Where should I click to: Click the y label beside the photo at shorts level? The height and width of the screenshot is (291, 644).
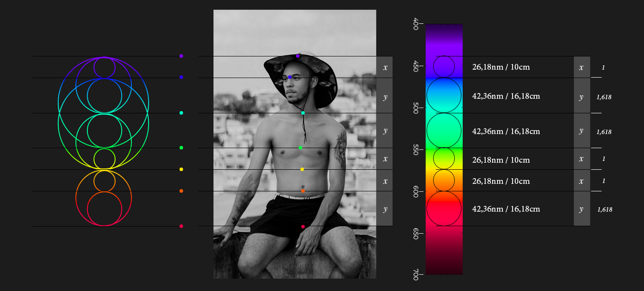(385, 209)
